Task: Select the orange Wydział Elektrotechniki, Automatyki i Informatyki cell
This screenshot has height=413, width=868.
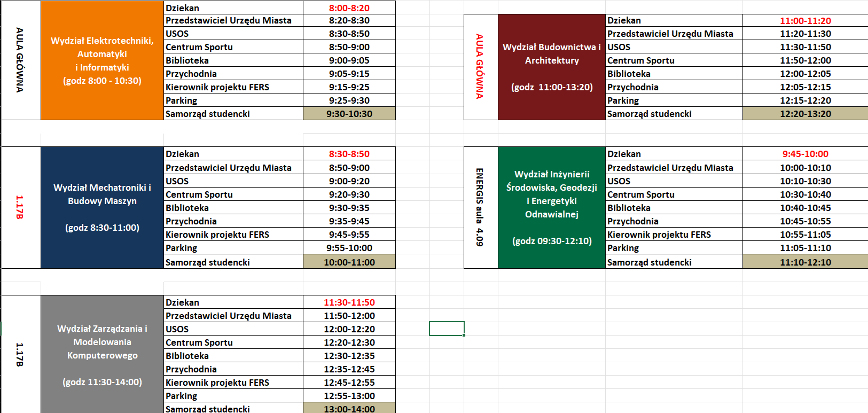Action: [102, 60]
